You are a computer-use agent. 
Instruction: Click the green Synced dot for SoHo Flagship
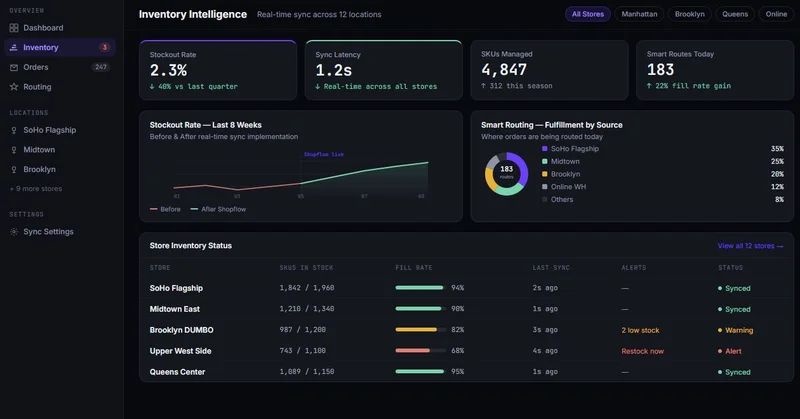click(x=720, y=288)
